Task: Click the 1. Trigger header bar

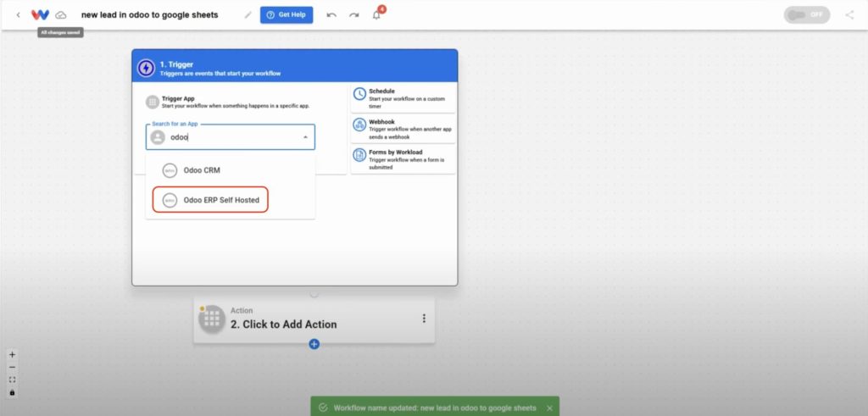Action: [294, 66]
